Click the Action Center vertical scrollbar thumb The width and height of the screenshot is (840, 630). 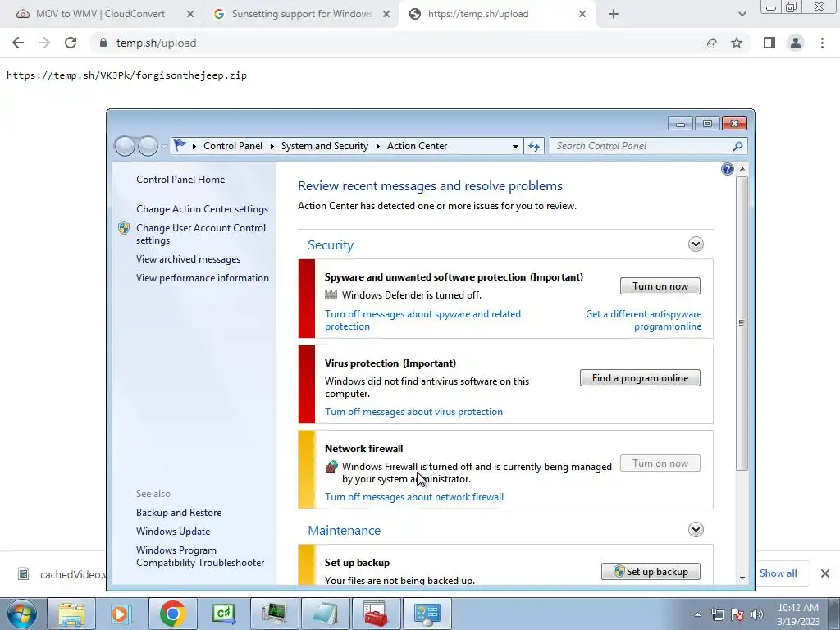[742, 323]
